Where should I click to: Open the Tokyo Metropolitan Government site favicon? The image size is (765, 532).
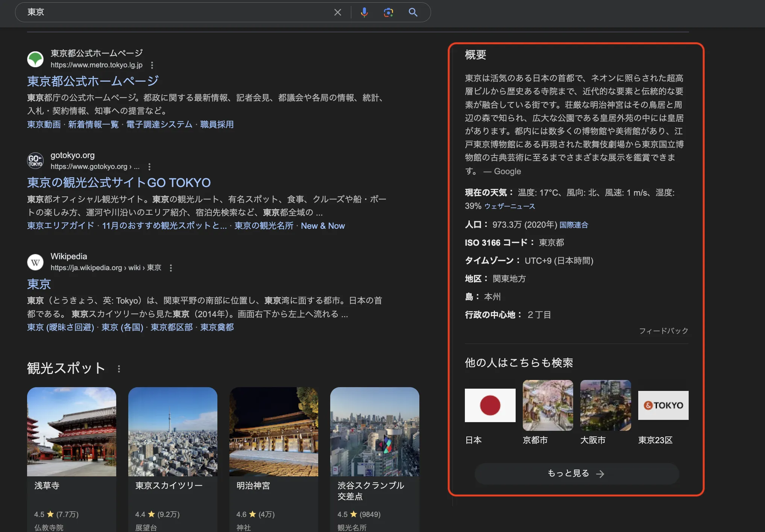point(35,59)
